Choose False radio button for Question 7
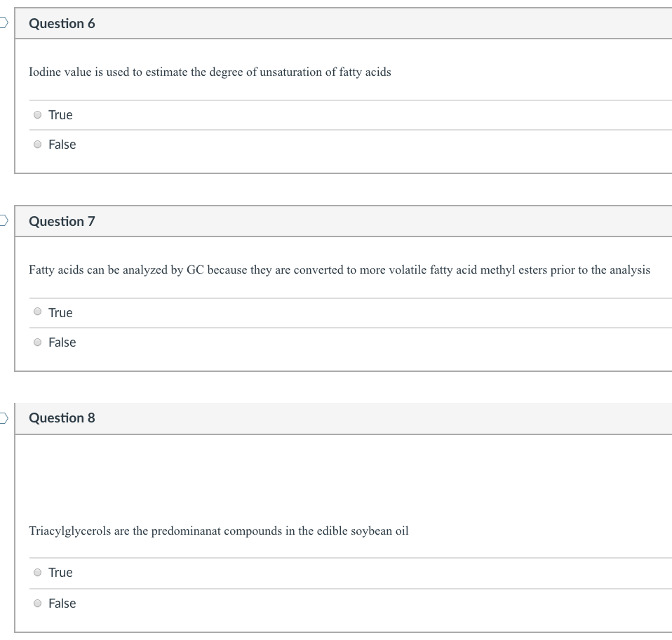The width and height of the screenshot is (672, 640). click(x=37, y=342)
